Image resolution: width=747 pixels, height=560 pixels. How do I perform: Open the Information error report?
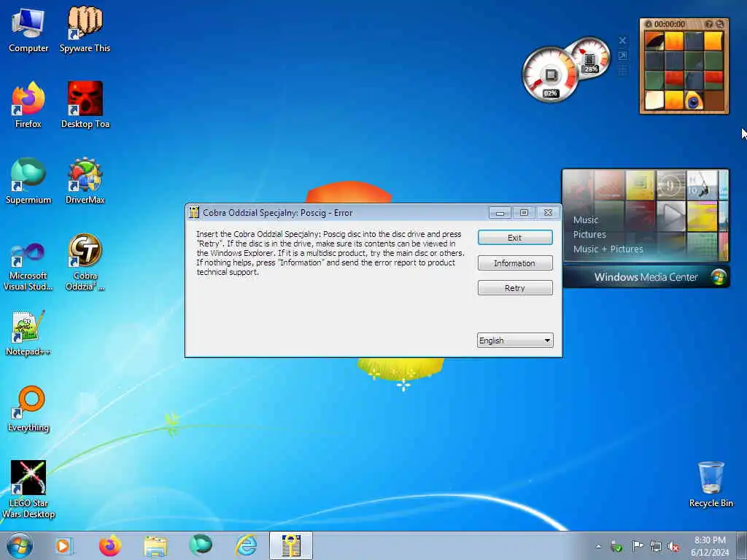(x=515, y=262)
